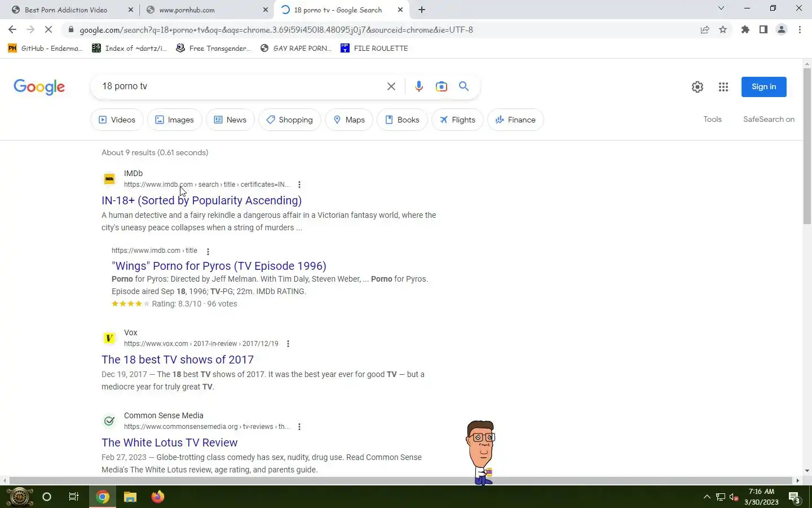Show hidden system tray icons
812x508 pixels.
click(707, 497)
